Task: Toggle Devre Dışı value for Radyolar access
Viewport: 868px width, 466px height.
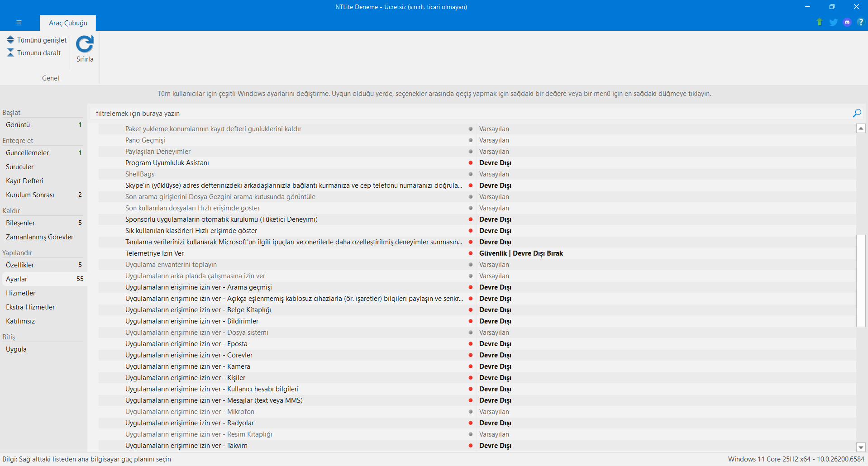Action: click(x=495, y=423)
